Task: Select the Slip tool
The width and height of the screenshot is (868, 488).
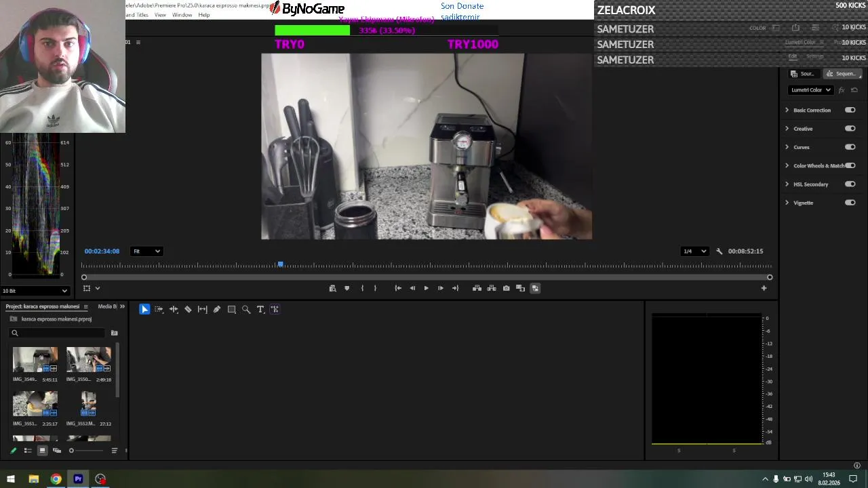Action: point(202,309)
